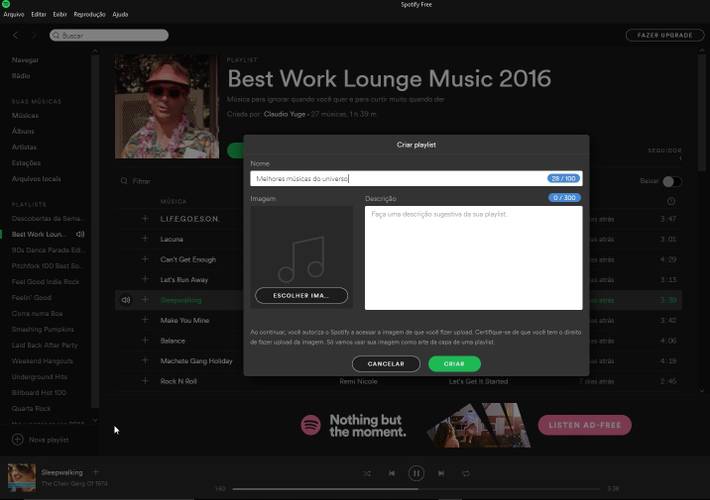The image size is (710, 500).
Task: Save Sleepwalking with plus in player bar
Action: (x=96, y=472)
